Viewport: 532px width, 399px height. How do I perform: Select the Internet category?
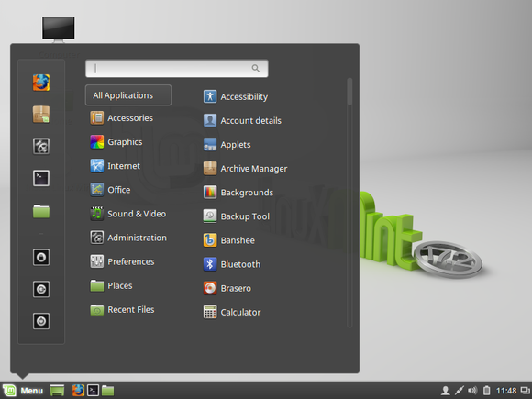115,166
